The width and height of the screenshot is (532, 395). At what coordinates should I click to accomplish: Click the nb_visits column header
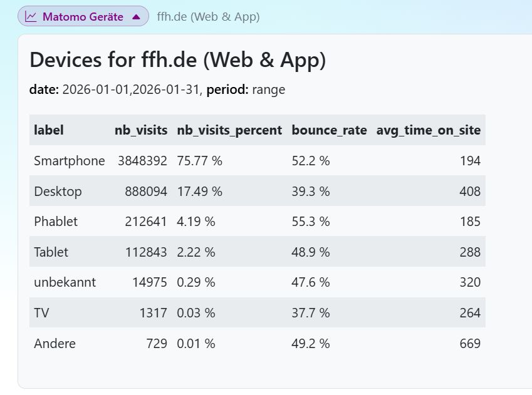[141, 130]
